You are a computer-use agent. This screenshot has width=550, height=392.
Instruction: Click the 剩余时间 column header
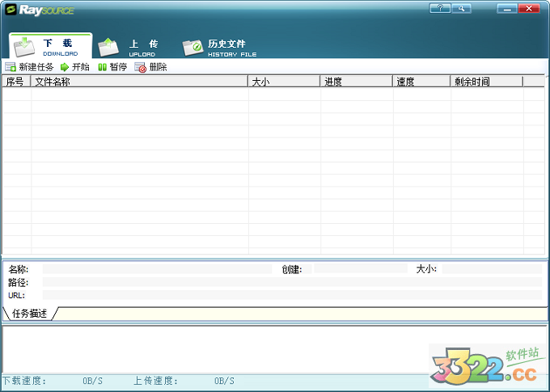coord(485,82)
